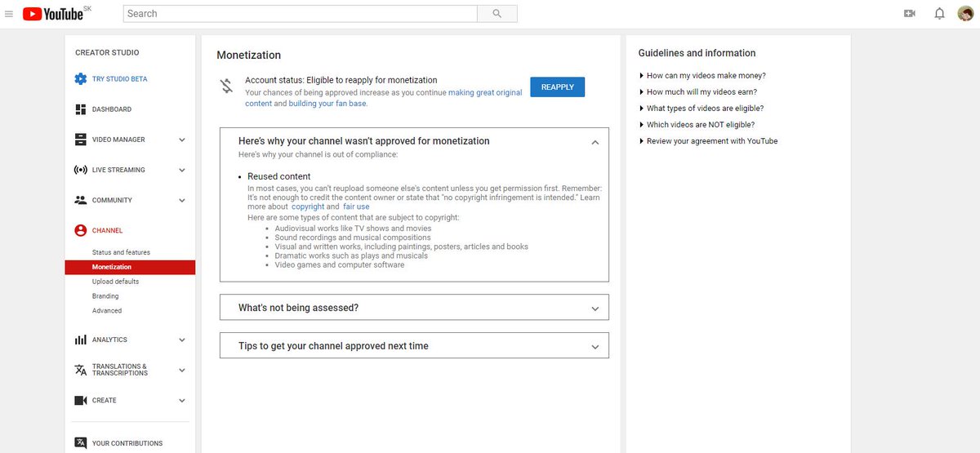
Task: Open the copyright link
Action: pos(308,207)
